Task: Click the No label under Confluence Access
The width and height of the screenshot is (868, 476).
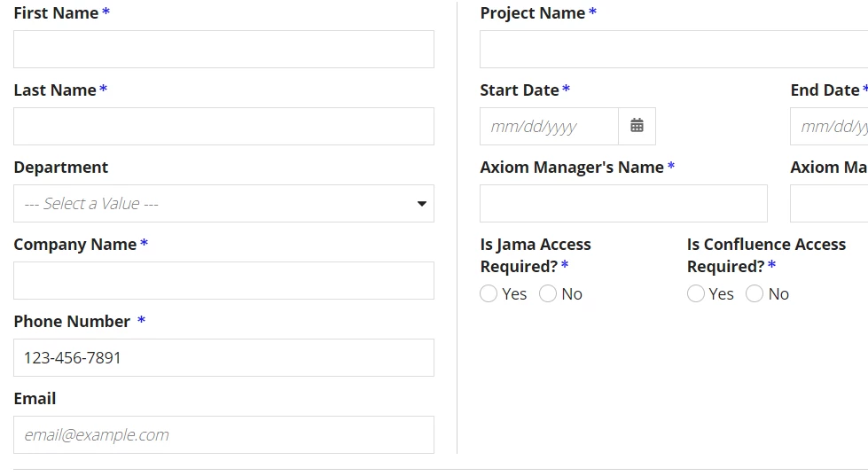Action: [x=778, y=294]
